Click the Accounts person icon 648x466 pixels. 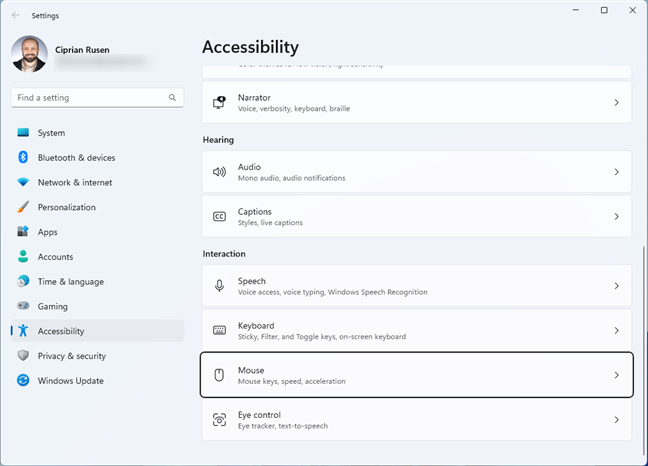[23, 256]
